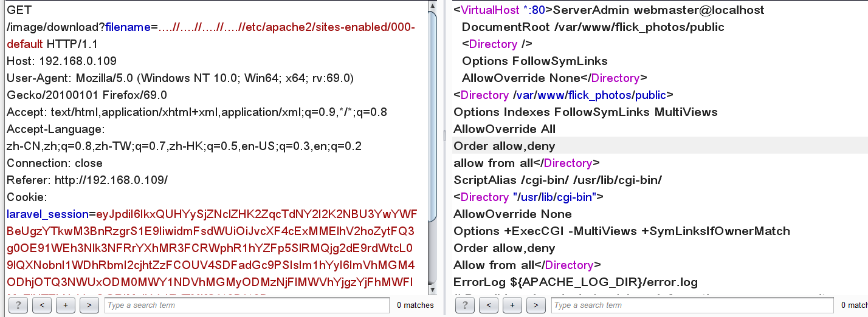
Task: Click the 'ServerAdmin webmaster@localhost' text
Action: [659, 10]
